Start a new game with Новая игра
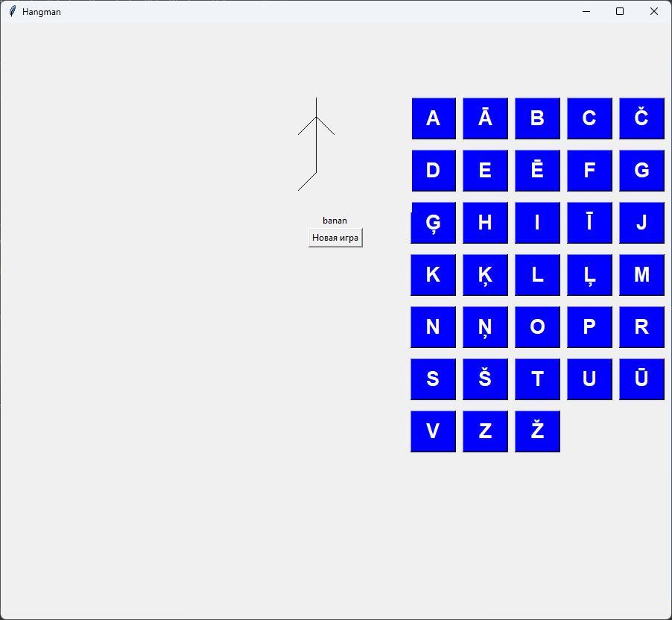The width and height of the screenshot is (672, 620). tap(335, 238)
